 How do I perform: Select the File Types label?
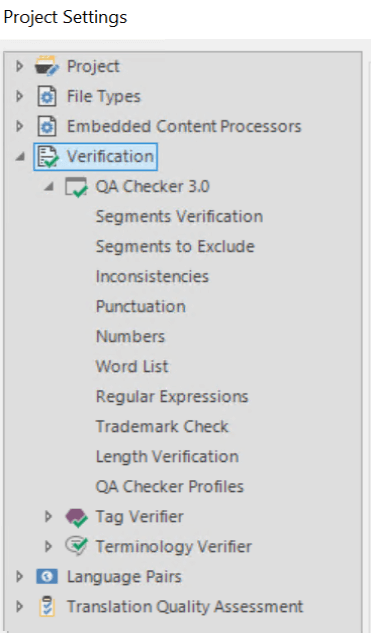(x=104, y=96)
